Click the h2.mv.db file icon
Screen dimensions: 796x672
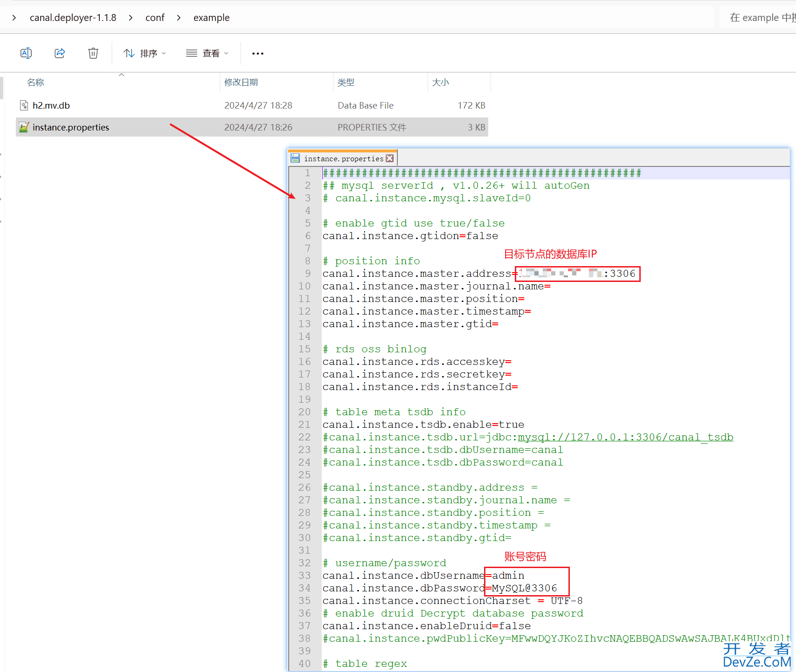coord(24,106)
